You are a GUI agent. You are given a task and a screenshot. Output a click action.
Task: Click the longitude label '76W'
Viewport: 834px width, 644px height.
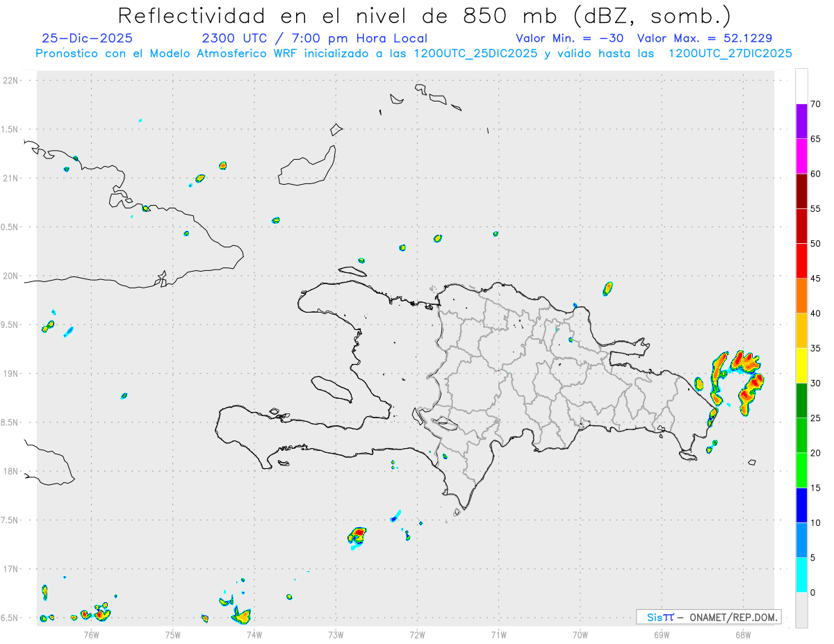click(x=91, y=634)
